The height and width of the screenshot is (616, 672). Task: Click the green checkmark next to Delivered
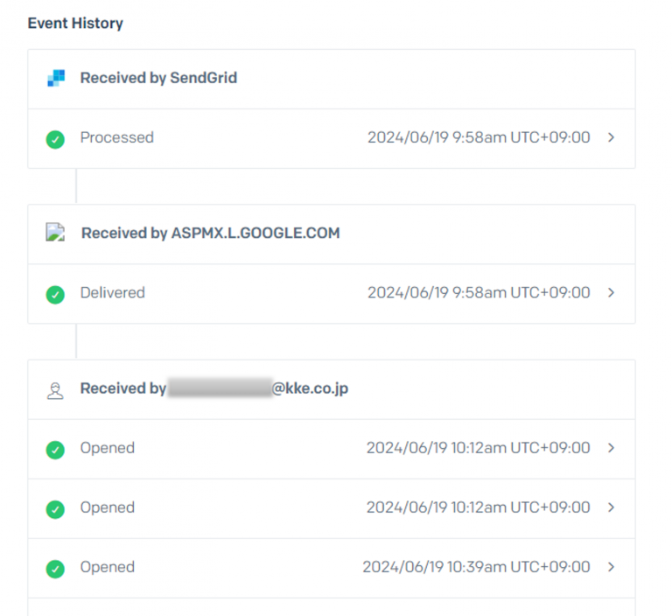click(55, 295)
